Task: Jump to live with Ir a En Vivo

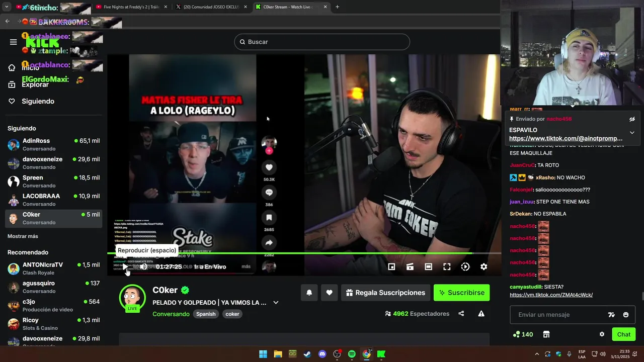Action: pyautogui.click(x=210, y=267)
